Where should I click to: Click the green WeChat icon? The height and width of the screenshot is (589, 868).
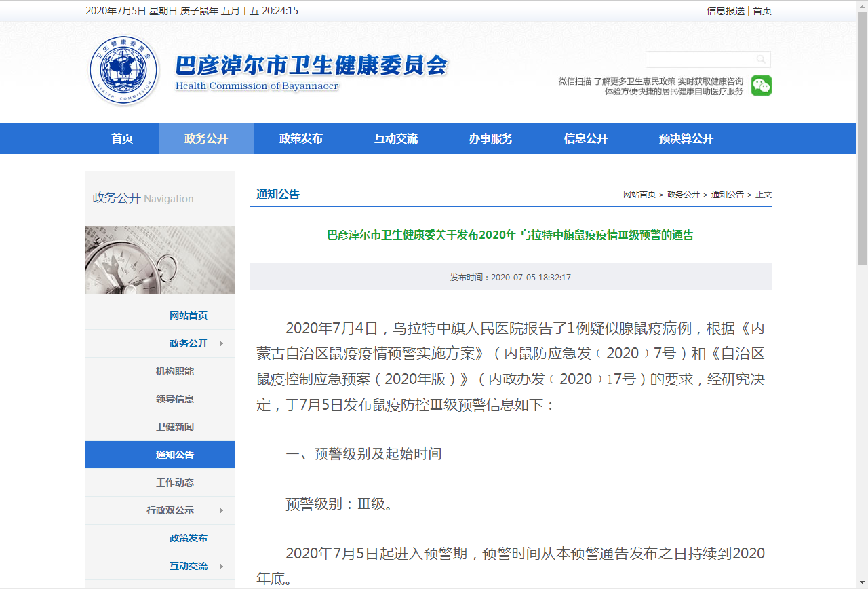pos(762,85)
